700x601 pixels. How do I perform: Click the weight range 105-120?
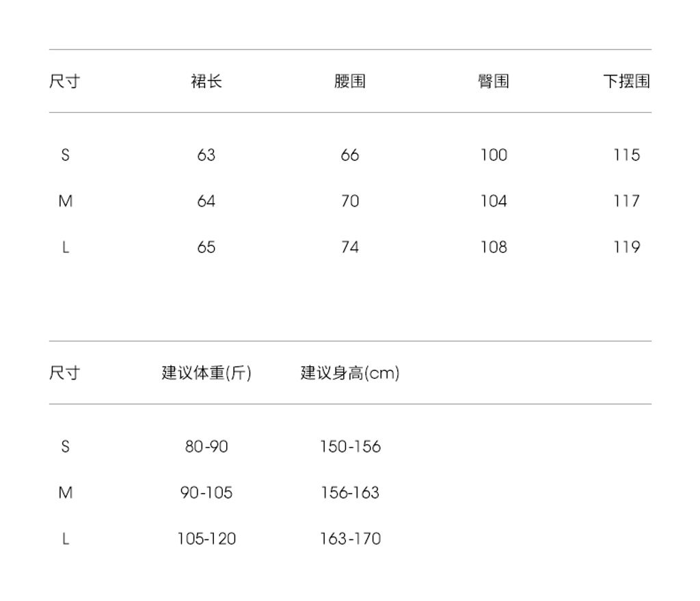[x=206, y=539]
